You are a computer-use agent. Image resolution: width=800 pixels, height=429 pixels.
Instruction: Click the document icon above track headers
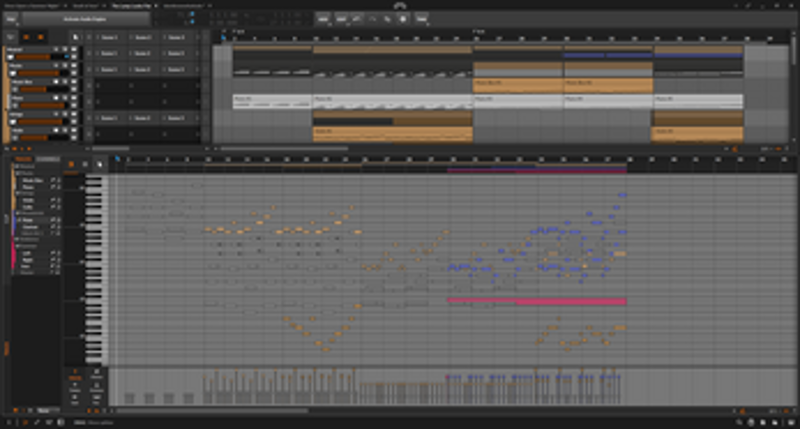tap(75, 37)
